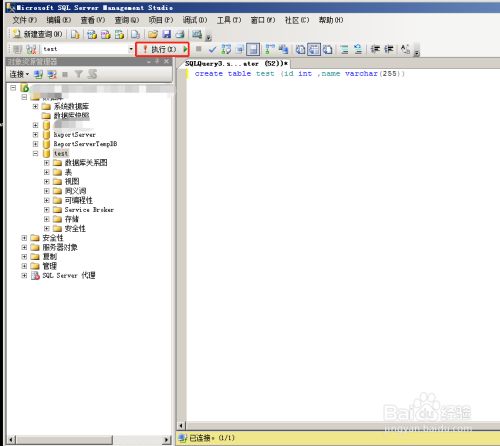Expand the 视图 folder
This screenshot has height=446, width=500.
46,181
